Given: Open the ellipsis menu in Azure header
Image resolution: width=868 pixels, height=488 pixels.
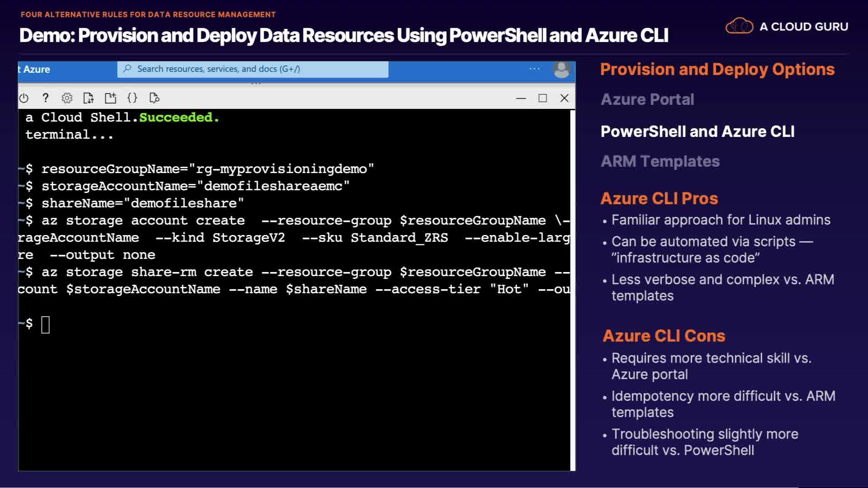Looking at the screenshot, I should 534,69.
